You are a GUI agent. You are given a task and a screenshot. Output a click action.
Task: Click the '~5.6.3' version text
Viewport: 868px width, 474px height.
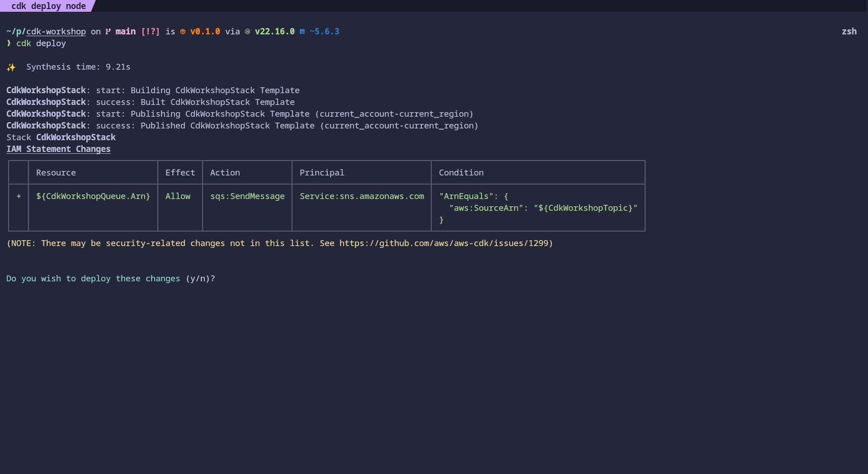click(x=325, y=32)
